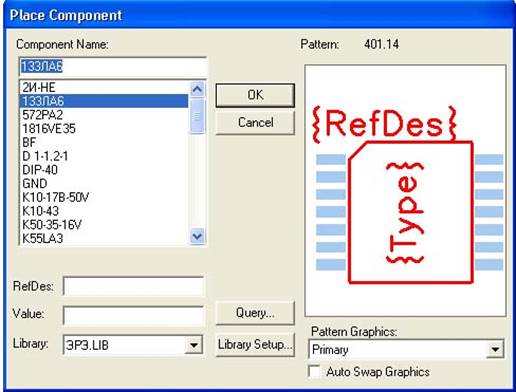
Task: Select K10-43 component entry
Action: pos(104,211)
